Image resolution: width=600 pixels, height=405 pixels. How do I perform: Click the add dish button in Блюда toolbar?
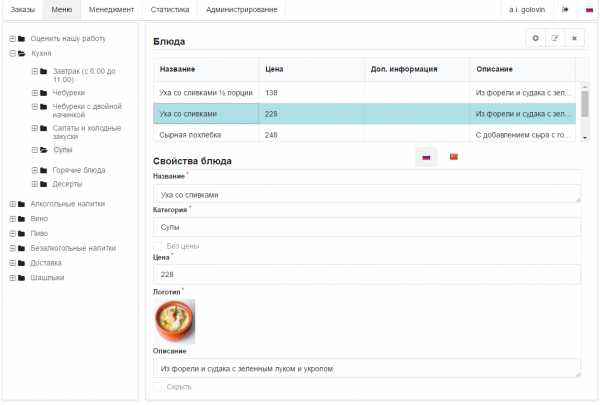click(535, 38)
